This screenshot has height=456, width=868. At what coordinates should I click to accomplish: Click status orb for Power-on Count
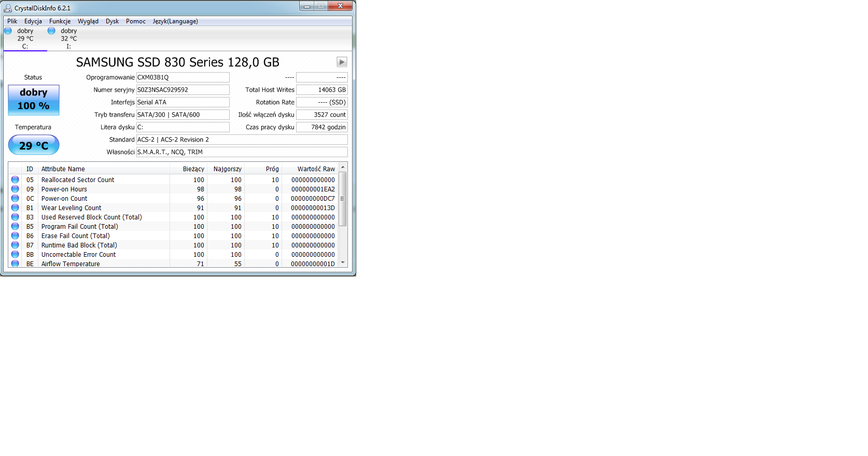point(15,198)
